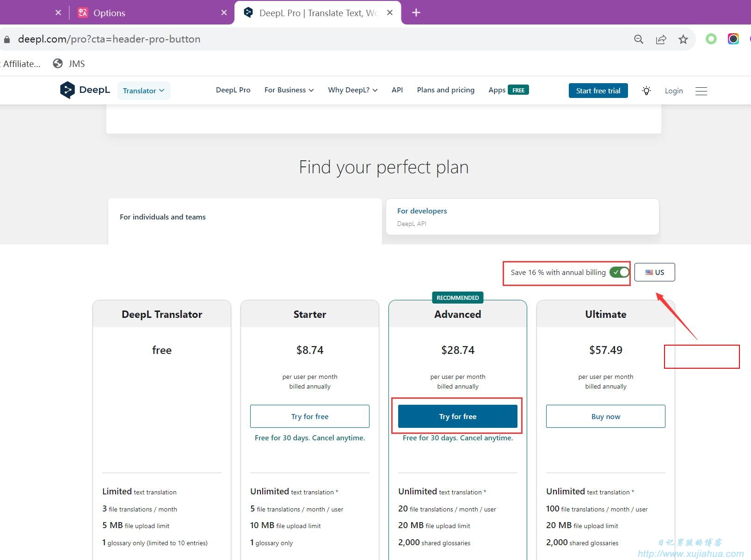Click 'Save 16 % with annual billing' label
Image resolution: width=751 pixels, height=560 pixels.
click(x=558, y=272)
